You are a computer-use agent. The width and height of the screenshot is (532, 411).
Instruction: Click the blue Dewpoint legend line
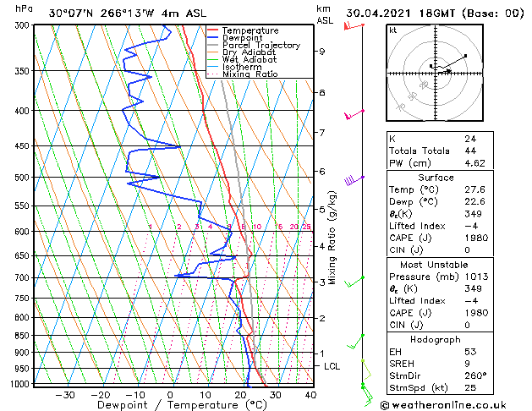point(213,38)
